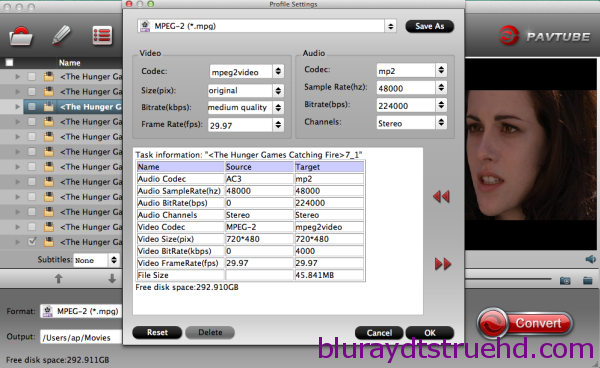Check the second Hunger Games title checkbox
Image resolution: width=600 pixels, height=368 pixels.
pos(32,91)
